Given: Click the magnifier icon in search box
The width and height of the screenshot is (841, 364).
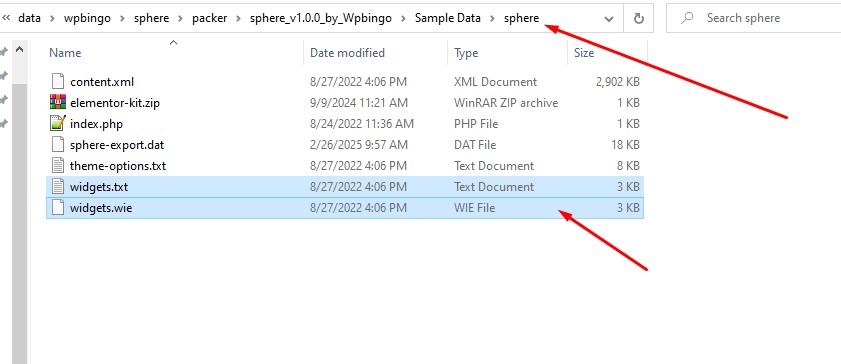Looking at the screenshot, I should [x=687, y=18].
